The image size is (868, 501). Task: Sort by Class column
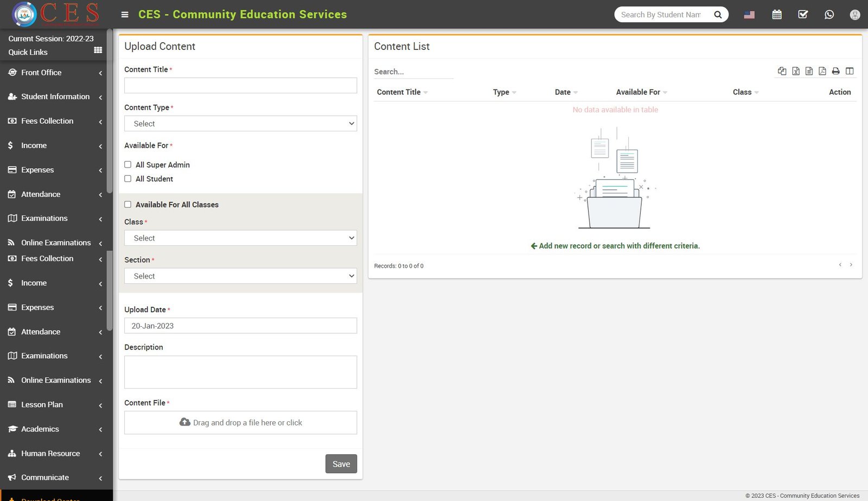[745, 92]
